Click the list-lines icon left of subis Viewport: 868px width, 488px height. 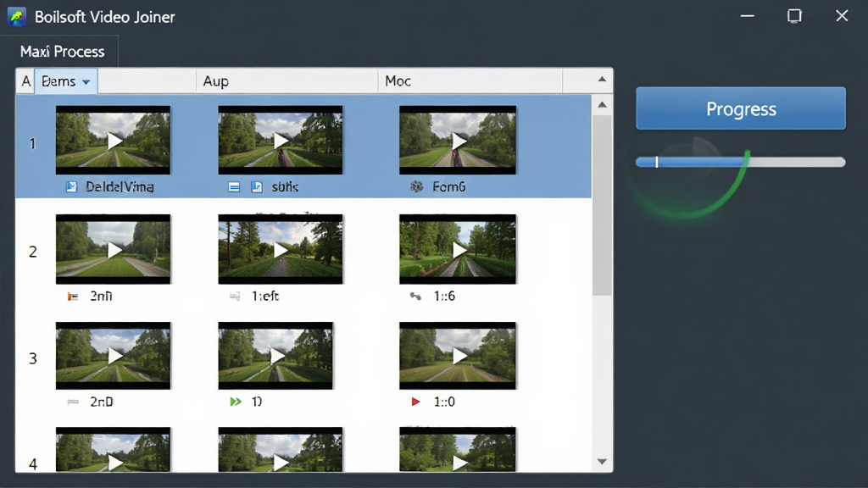(234, 187)
